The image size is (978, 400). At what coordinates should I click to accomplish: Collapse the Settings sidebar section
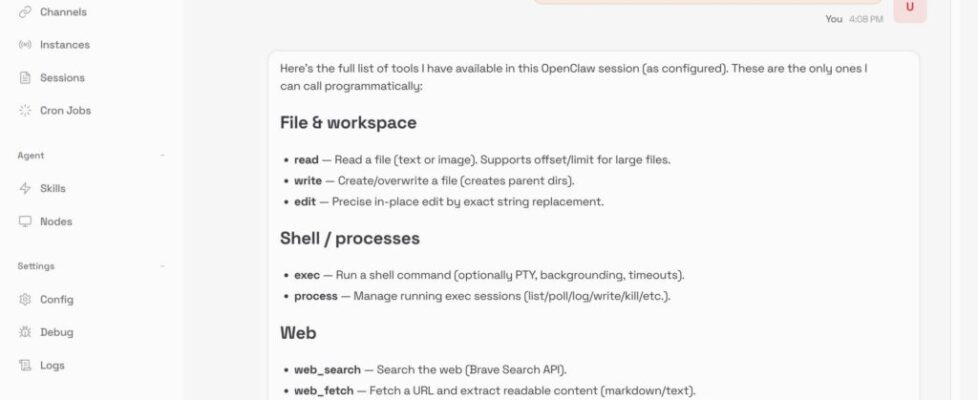click(162, 267)
